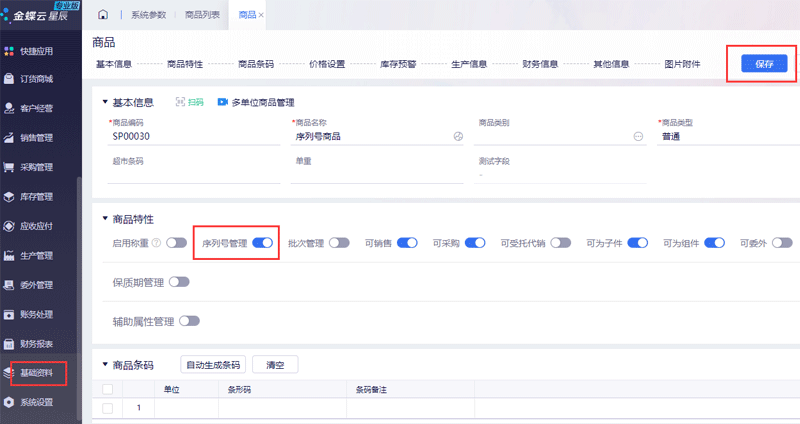Open 商品类别 picker ellipsis icon
Viewport: 800px width, 424px height.
tap(638, 136)
